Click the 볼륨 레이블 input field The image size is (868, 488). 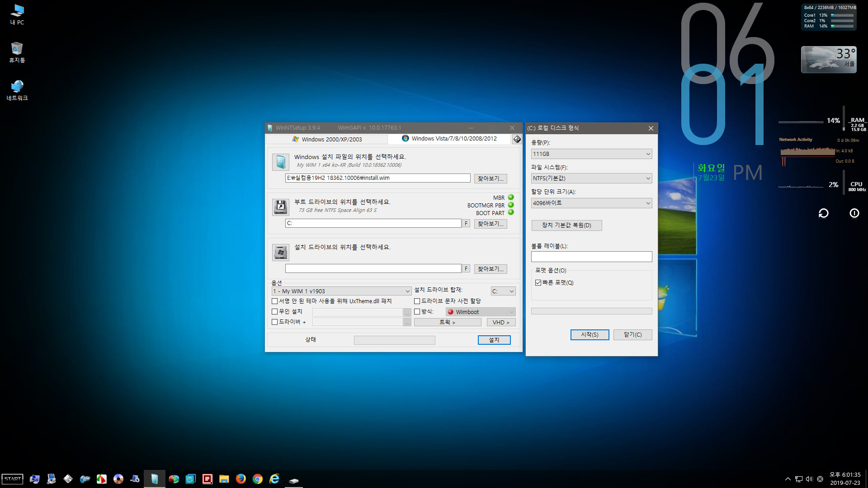point(591,257)
